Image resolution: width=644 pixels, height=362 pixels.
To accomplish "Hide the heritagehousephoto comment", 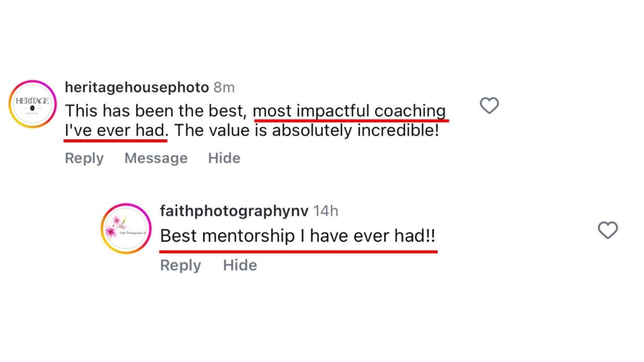I will [224, 158].
